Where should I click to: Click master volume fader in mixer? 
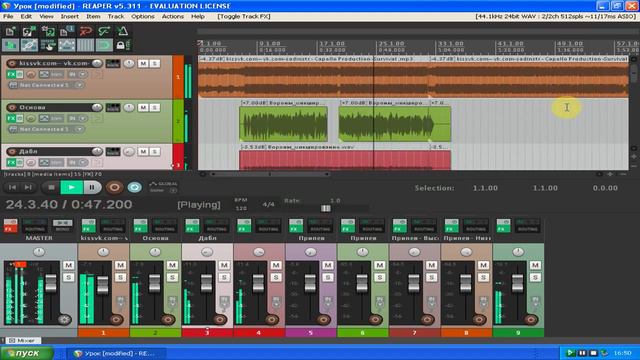[x=51, y=283]
